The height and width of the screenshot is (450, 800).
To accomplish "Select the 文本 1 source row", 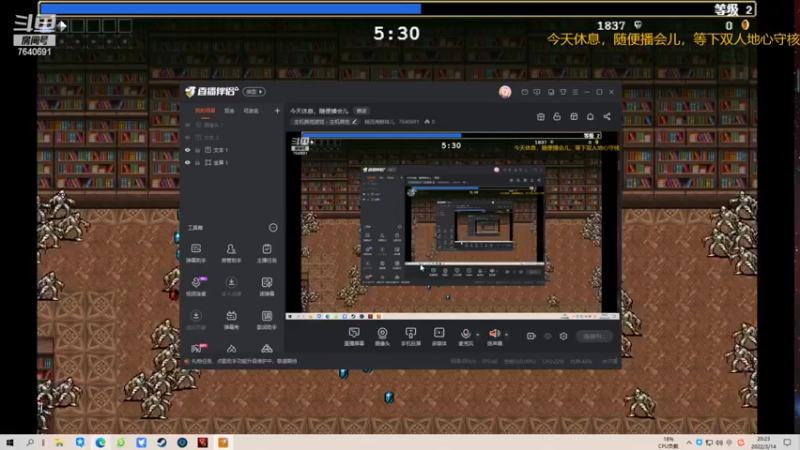I will pyautogui.click(x=232, y=150).
